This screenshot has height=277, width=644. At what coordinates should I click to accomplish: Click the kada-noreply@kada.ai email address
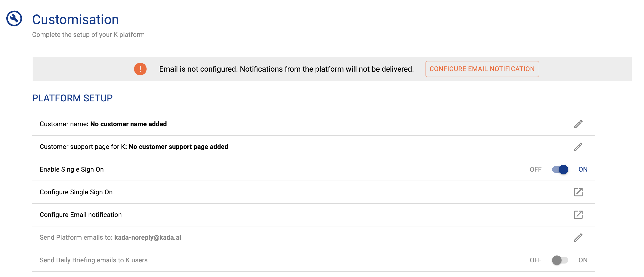[x=147, y=238]
